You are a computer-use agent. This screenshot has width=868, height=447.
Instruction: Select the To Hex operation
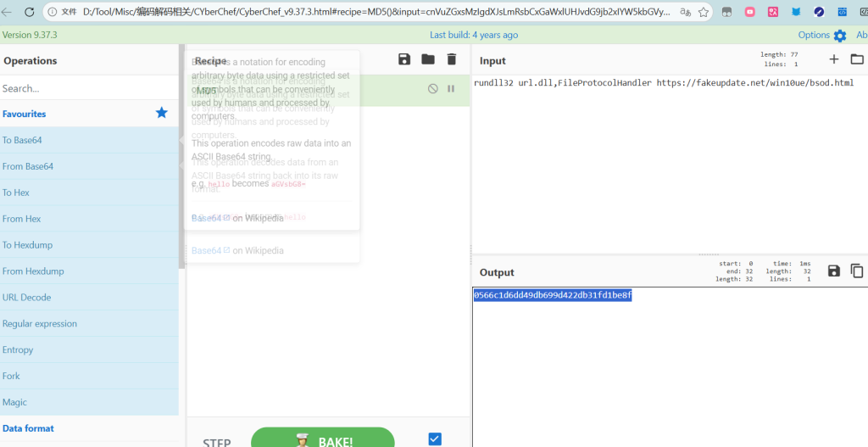pyautogui.click(x=18, y=193)
